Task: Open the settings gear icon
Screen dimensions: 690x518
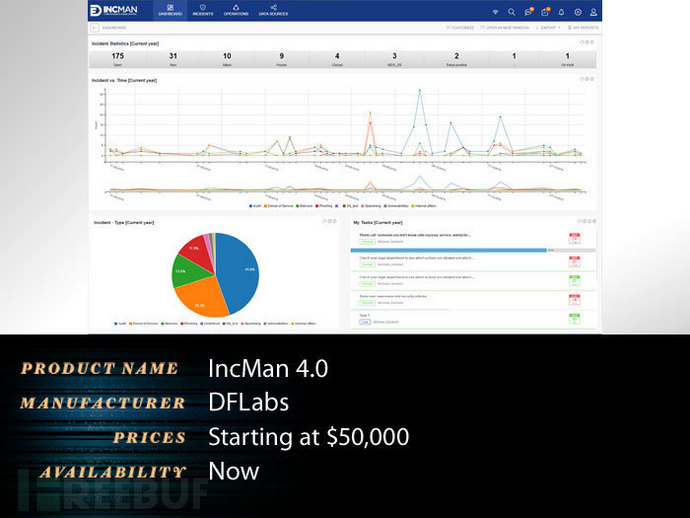Action: (x=578, y=12)
